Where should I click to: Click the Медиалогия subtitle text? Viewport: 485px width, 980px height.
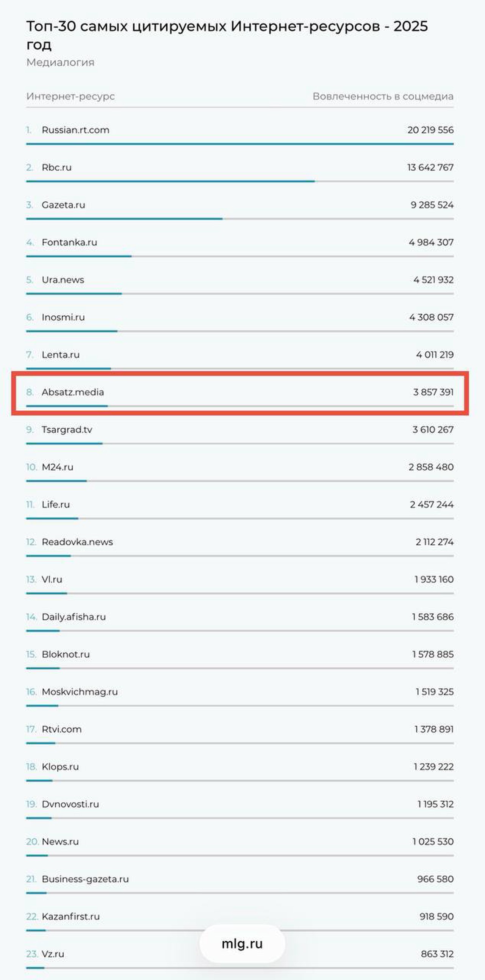coord(60,63)
